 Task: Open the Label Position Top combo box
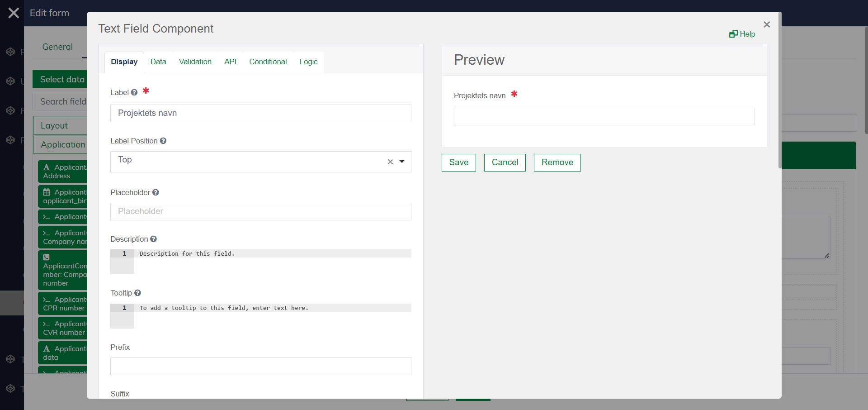249,162
